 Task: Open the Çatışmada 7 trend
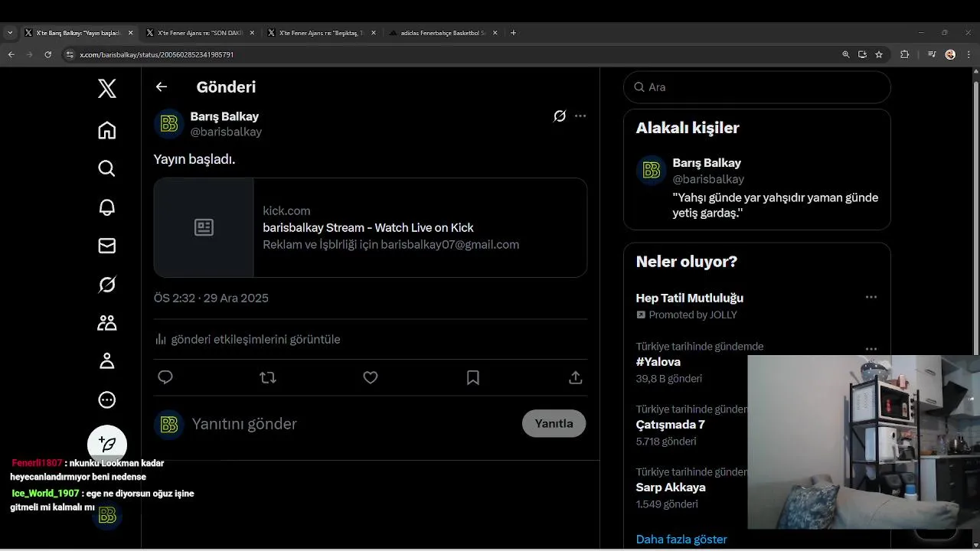670,425
